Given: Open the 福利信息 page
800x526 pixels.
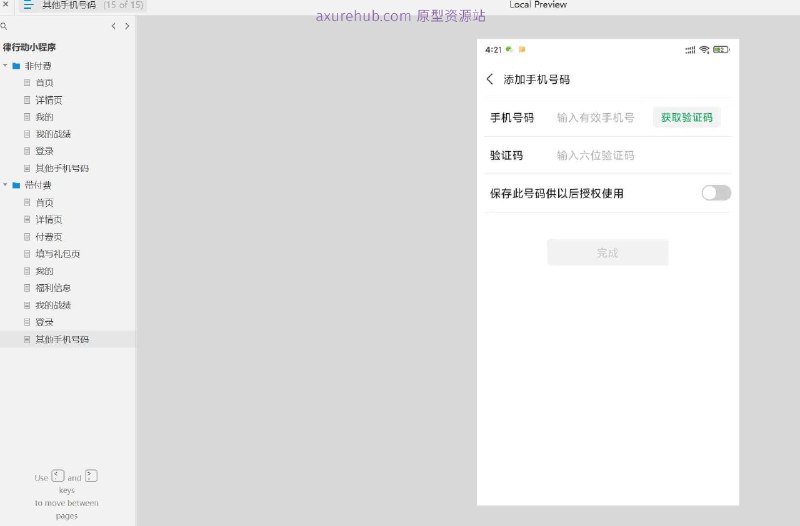Looking at the screenshot, I should tap(53, 288).
